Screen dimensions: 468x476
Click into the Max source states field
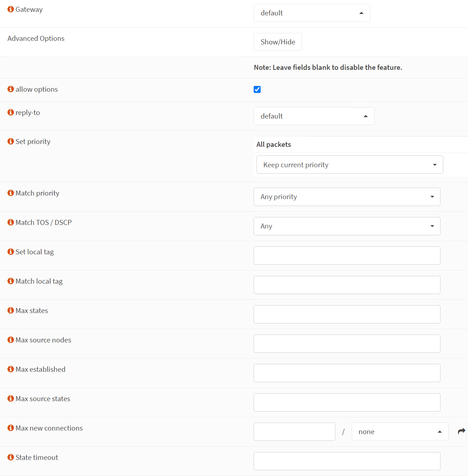tap(347, 402)
